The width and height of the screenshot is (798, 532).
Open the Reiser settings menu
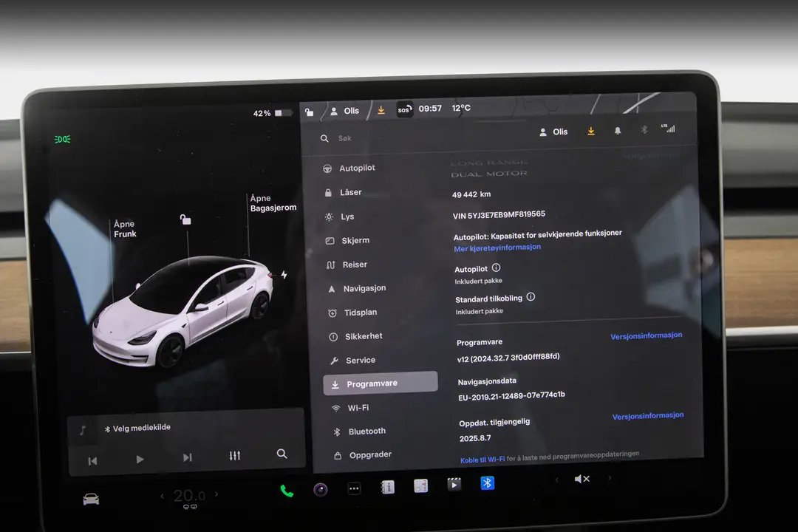[x=347, y=265]
